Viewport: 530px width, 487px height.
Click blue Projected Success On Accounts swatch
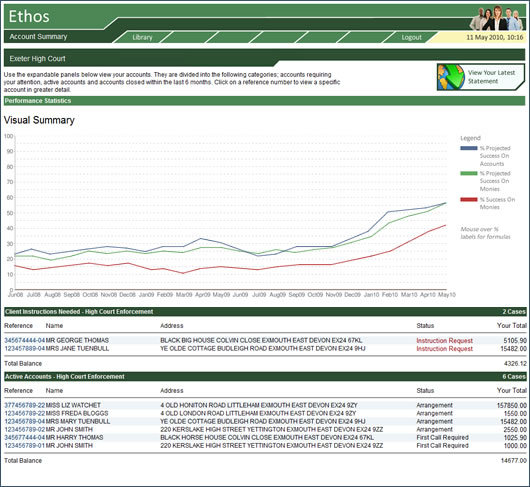pyautogui.click(x=469, y=148)
